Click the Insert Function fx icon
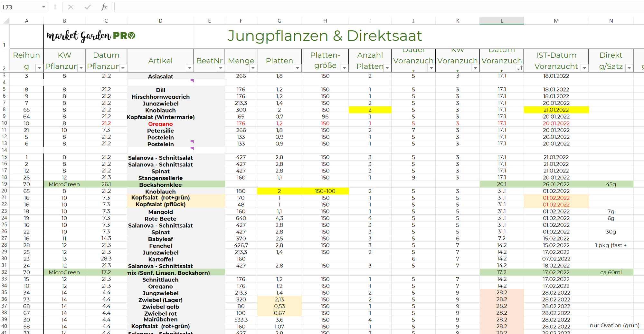Viewport: 644px width, 334px height. [x=104, y=7]
